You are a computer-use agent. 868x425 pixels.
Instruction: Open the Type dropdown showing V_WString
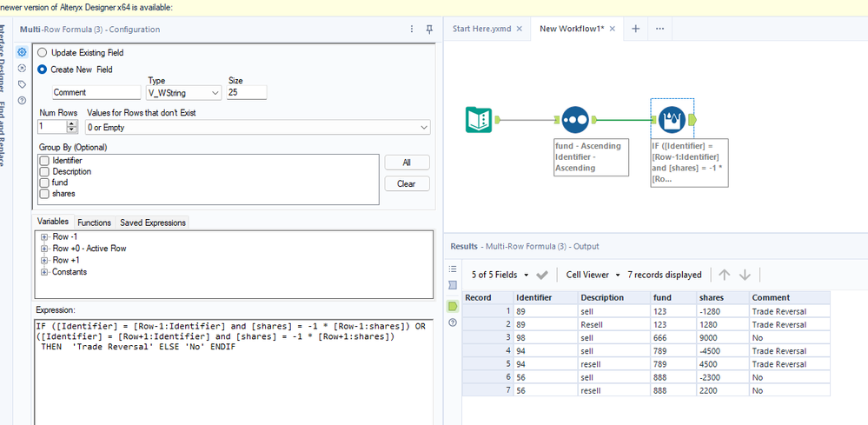(x=184, y=92)
